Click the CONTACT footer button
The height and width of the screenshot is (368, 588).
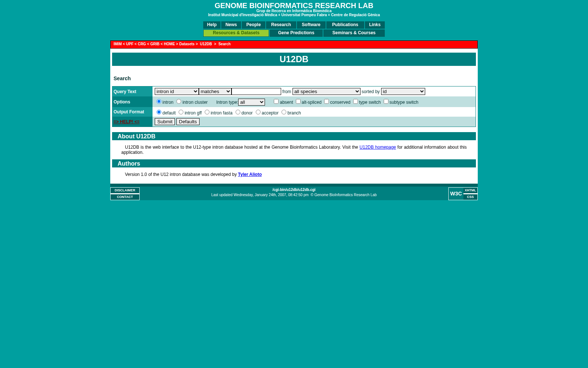tap(125, 197)
